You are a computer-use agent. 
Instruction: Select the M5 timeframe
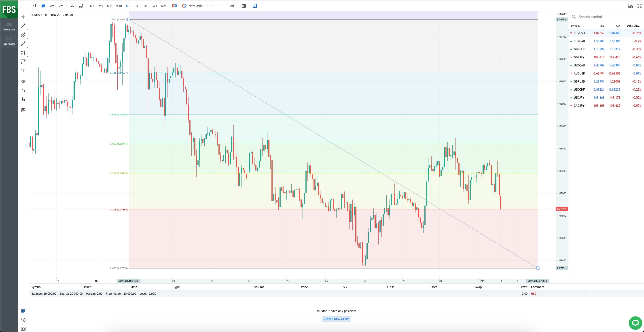click(101, 6)
